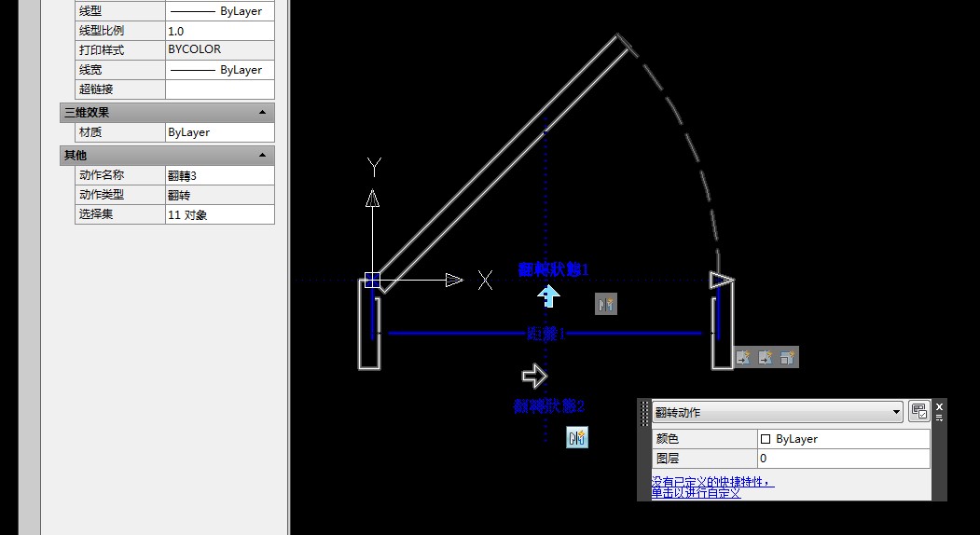
Task: Close the quick properties panel
Action: (x=939, y=406)
